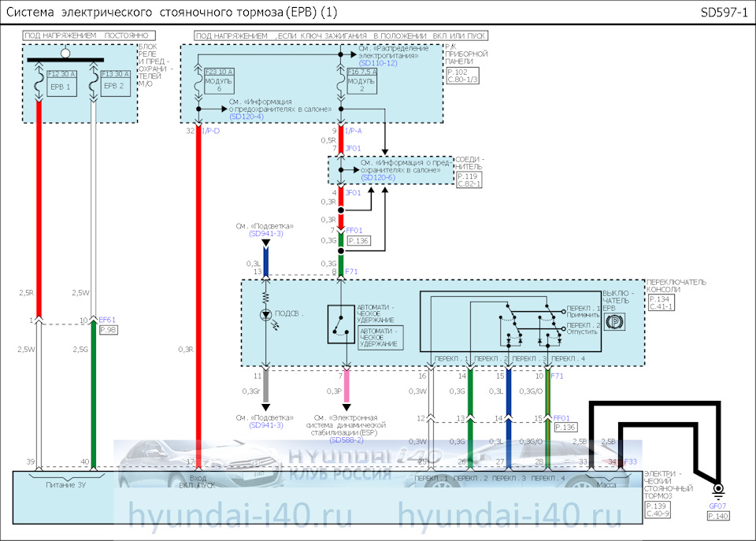The width and height of the screenshot is (756, 541).
Task: Click the 'ПОД НАПРЯЖЕНИЕМ ПОСТОЯННО' header box
Action: (x=89, y=35)
